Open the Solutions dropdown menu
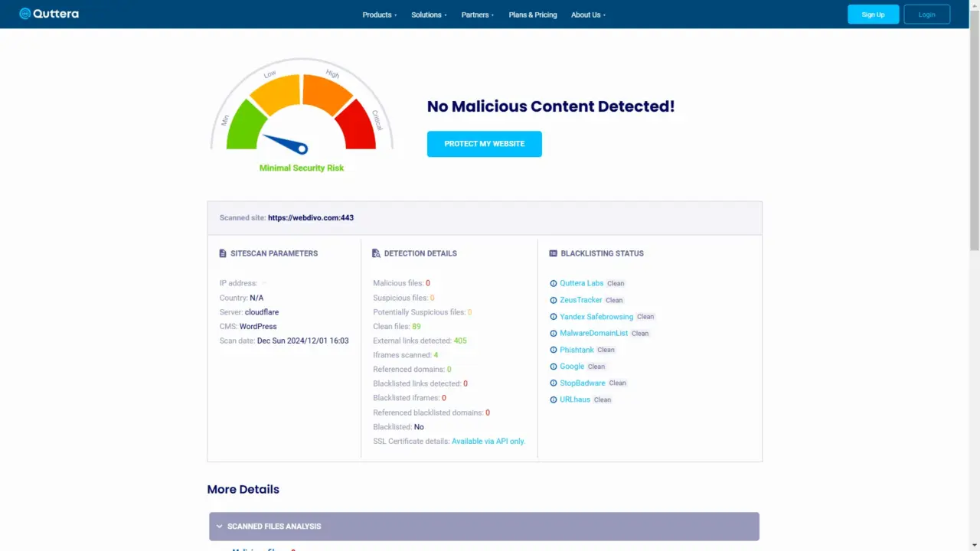This screenshot has width=980, height=551. pyautogui.click(x=429, y=15)
